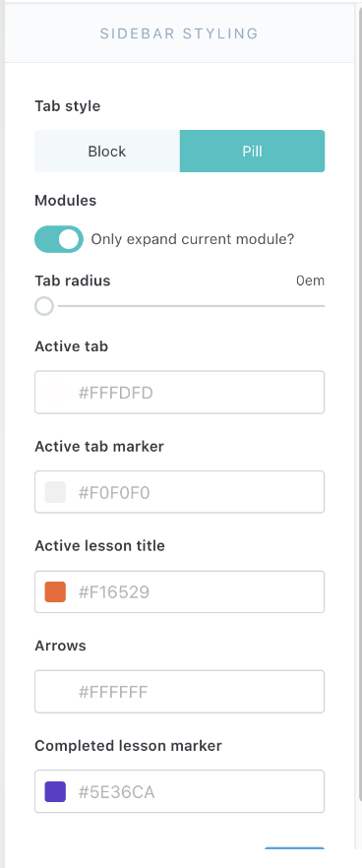Click the Tab style label
Screen dimensions: 362x868
click(x=68, y=105)
